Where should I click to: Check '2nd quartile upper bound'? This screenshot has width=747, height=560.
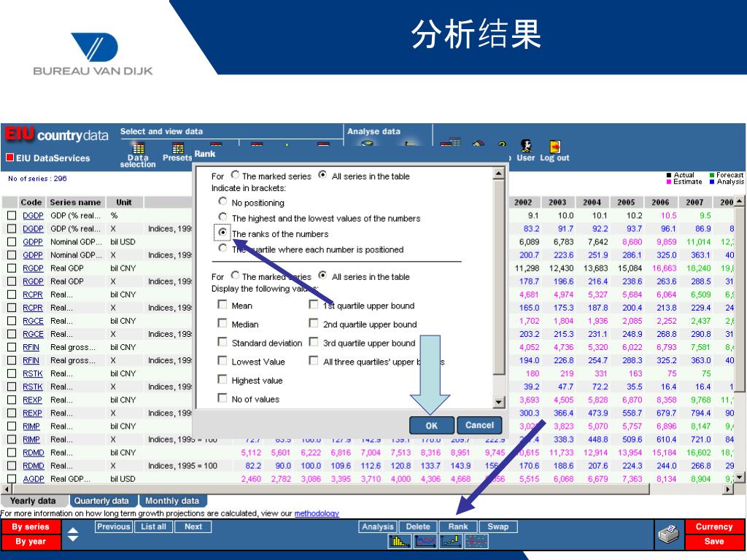point(314,323)
